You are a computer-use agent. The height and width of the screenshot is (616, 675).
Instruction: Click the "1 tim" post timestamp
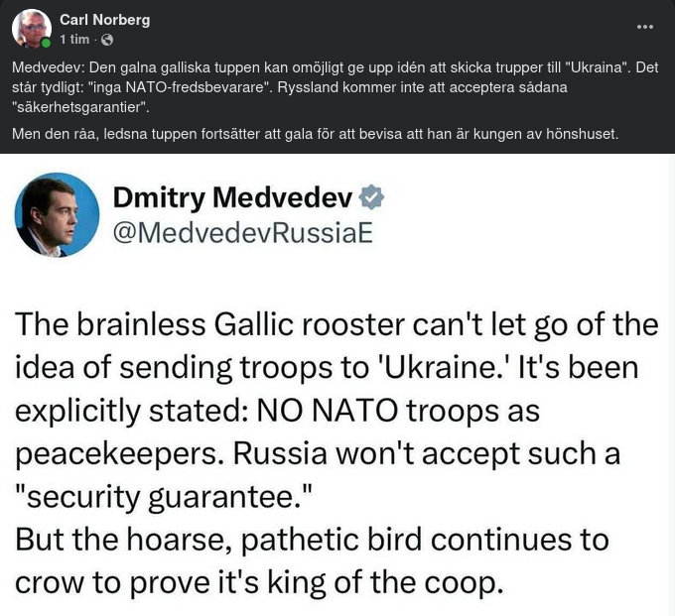[x=74, y=40]
